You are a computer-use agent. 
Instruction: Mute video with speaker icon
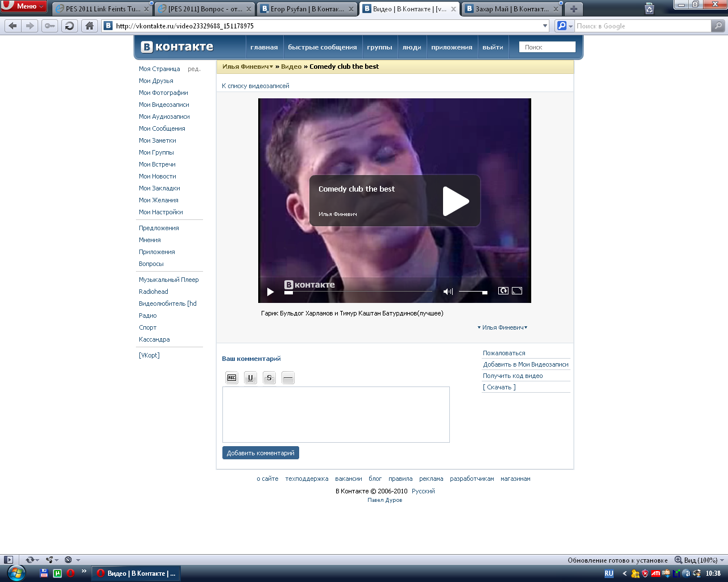click(448, 292)
